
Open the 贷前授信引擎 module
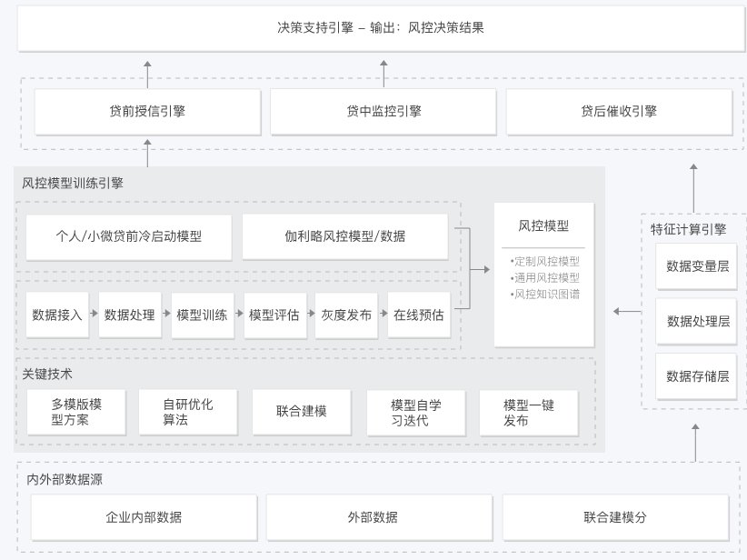click(145, 112)
